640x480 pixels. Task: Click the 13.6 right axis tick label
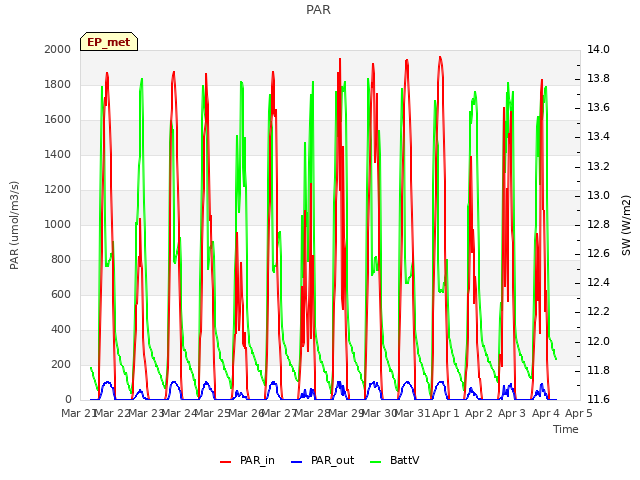(598, 108)
